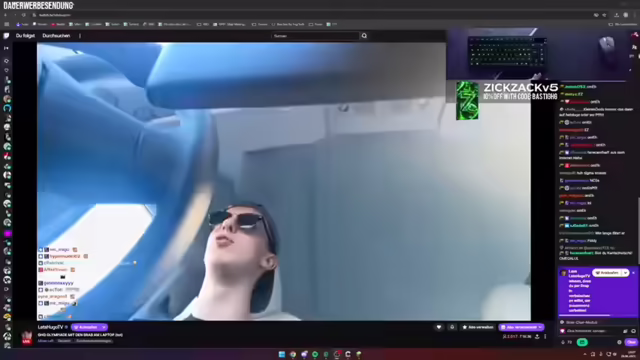640x360 pixels.
Task: Expand the arrow on the purple banner subscribe button
Action: point(625,272)
